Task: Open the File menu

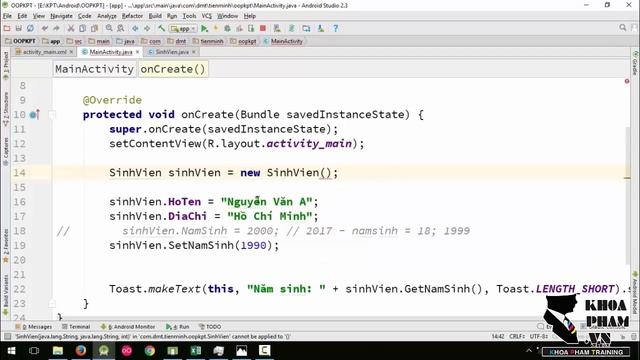Action: [x=7, y=16]
